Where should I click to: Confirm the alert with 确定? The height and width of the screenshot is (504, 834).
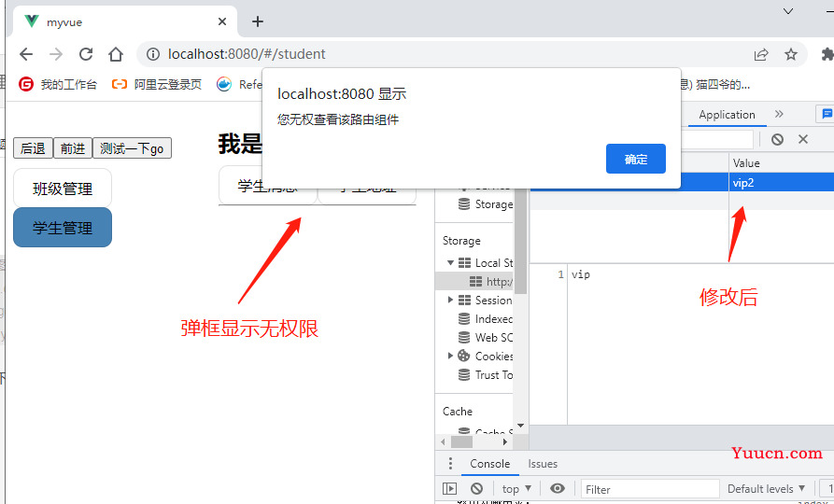[636, 159]
